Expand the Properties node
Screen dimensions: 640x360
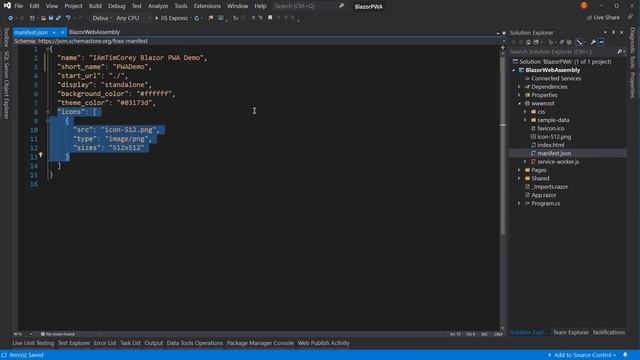520,95
